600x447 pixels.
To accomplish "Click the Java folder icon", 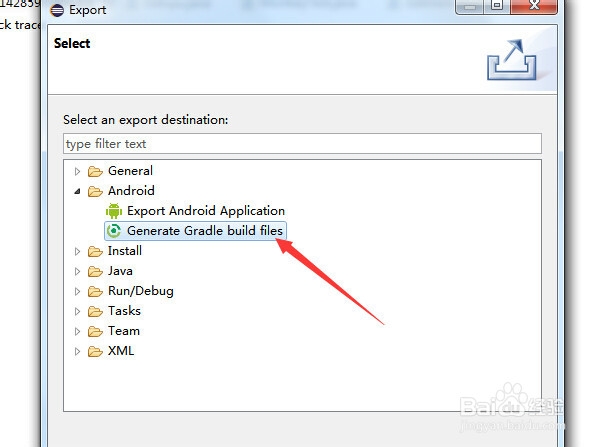I will (x=95, y=271).
